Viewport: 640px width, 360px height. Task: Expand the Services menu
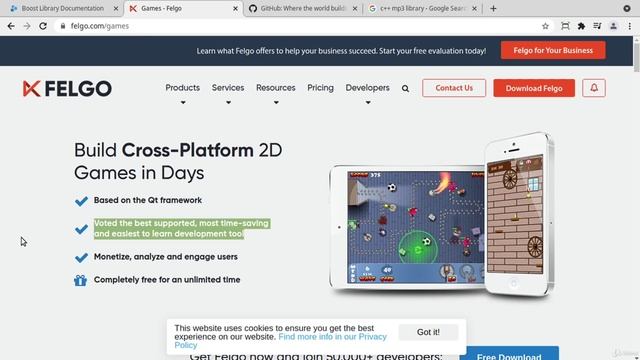[228, 88]
